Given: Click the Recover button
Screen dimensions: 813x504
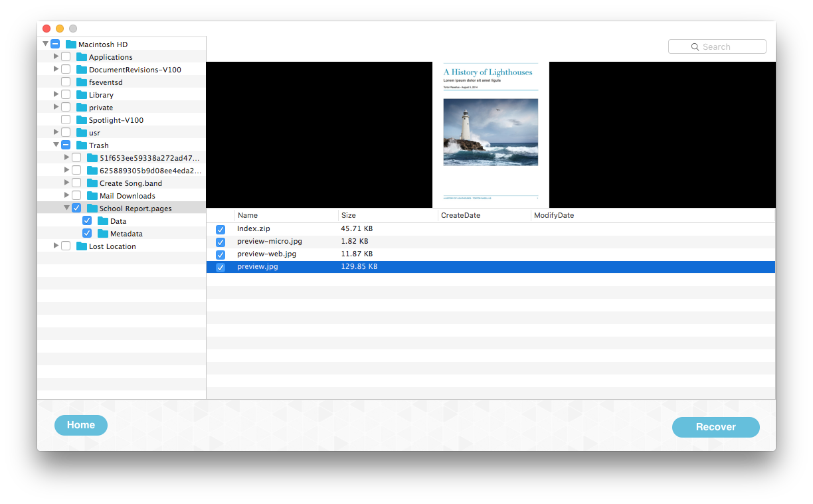Looking at the screenshot, I should pos(716,428).
